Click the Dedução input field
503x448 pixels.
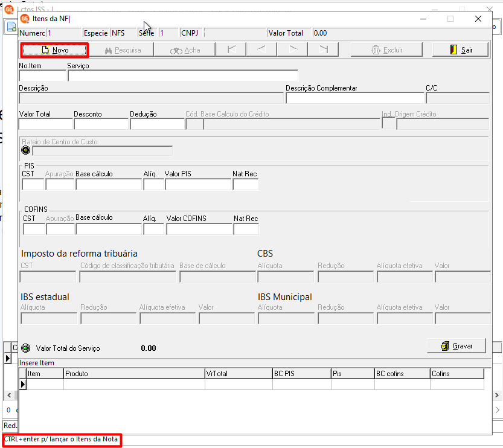coord(157,124)
